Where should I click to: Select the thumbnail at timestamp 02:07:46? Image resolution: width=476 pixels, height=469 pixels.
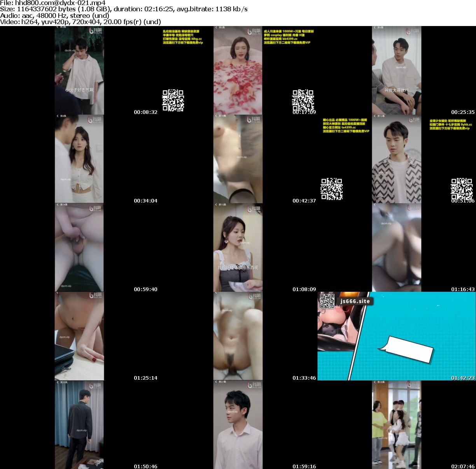(x=396, y=425)
